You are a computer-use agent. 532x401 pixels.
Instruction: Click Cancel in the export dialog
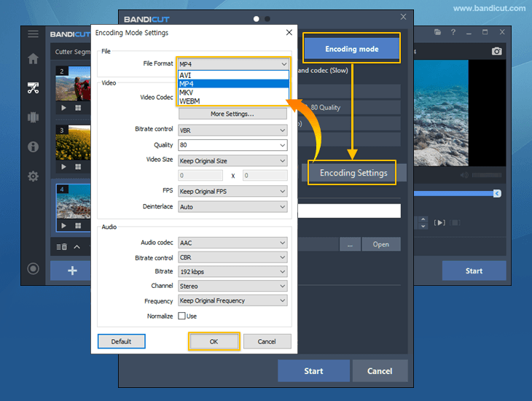(380, 371)
